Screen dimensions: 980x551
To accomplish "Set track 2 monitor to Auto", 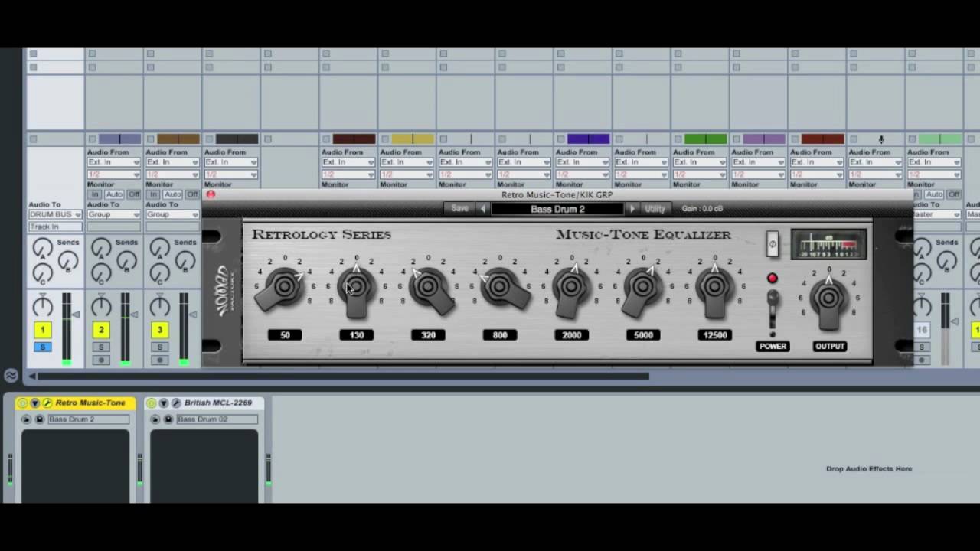I will (114, 194).
